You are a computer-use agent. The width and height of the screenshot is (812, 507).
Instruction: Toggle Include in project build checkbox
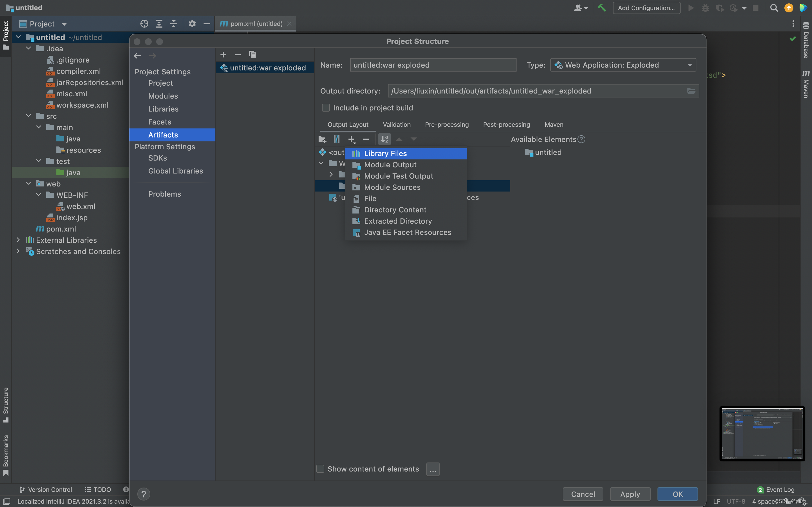(x=325, y=108)
